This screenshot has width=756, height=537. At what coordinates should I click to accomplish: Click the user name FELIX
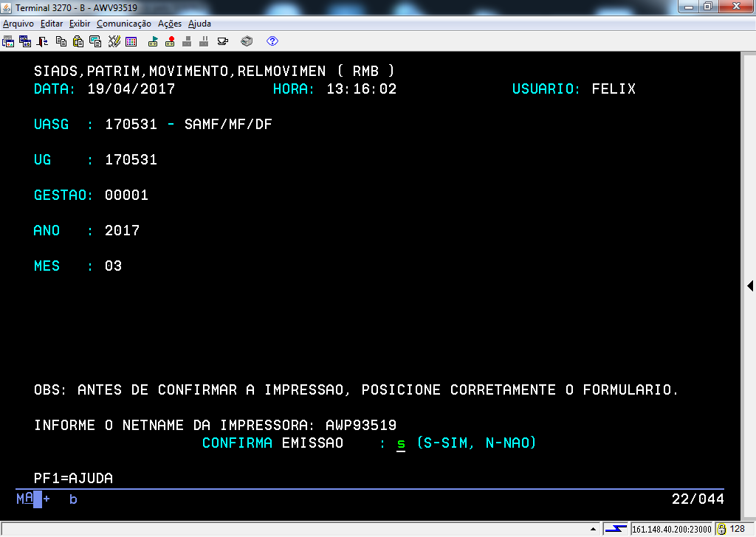[614, 89]
